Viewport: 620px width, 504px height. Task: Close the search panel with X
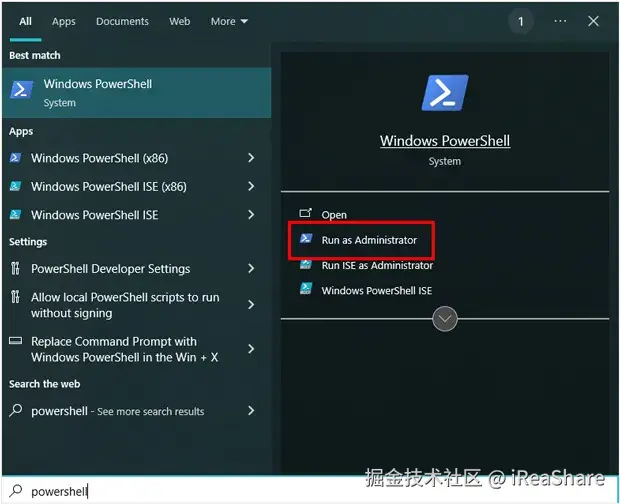click(x=593, y=21)
